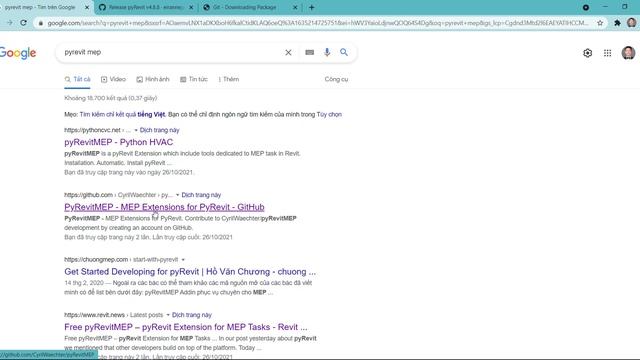Open Google account avatar on the page

coord(628,53)
